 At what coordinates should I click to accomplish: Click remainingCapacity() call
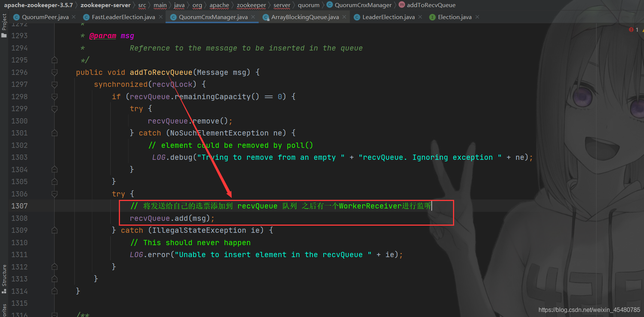[217, 97]
